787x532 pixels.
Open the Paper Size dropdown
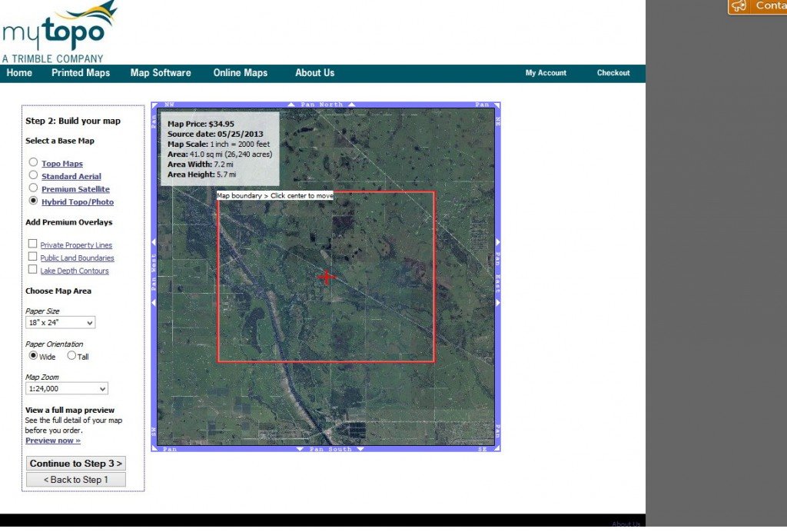click(61, 323)
